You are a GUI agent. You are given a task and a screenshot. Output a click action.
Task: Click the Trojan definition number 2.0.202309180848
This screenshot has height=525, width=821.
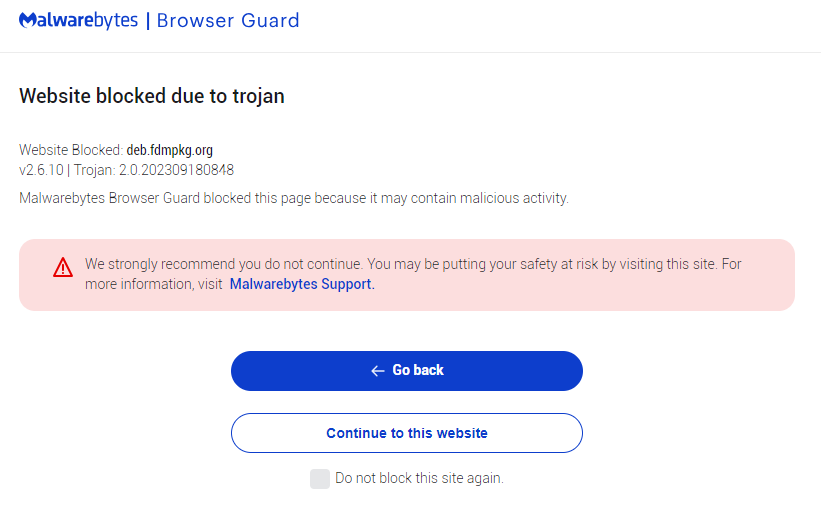click(177, 170)
